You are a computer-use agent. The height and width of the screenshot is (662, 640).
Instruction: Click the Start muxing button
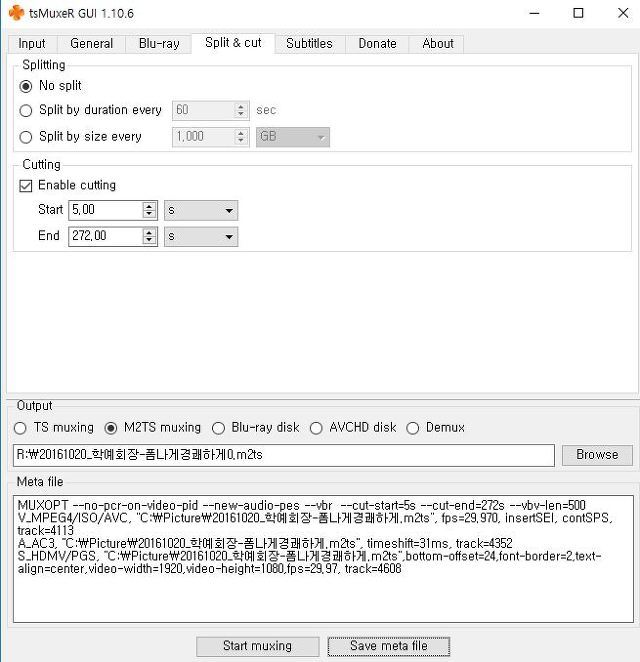(258, 646)
